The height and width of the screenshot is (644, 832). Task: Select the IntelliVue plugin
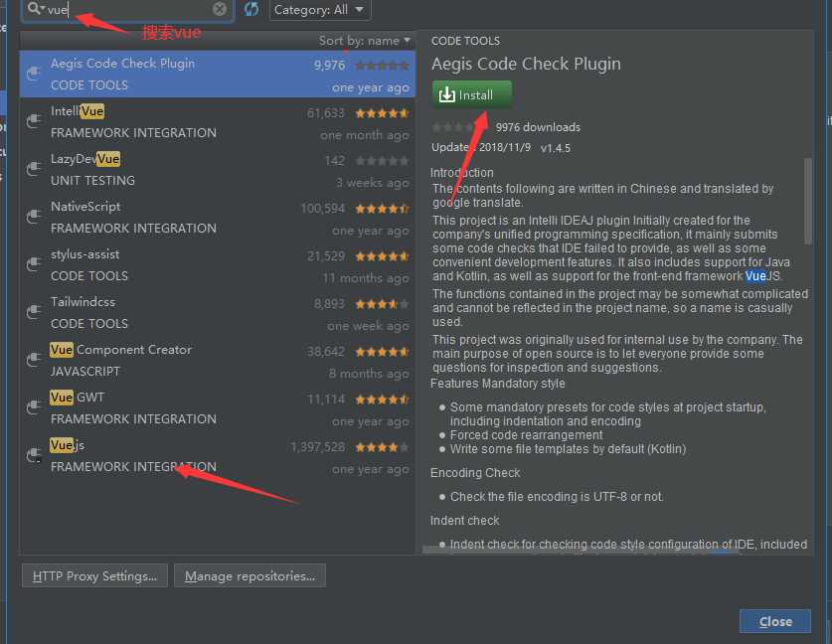[217, 121]
